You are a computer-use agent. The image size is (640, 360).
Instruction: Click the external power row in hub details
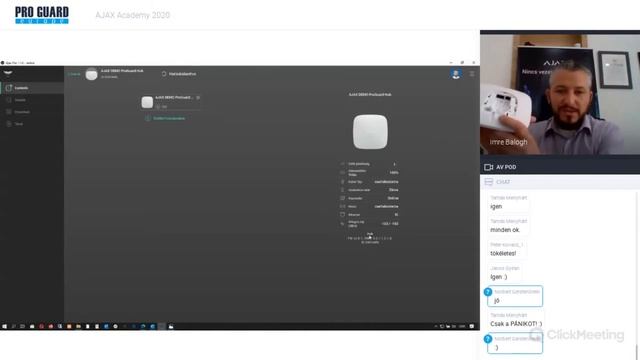(x=370, y=190)
